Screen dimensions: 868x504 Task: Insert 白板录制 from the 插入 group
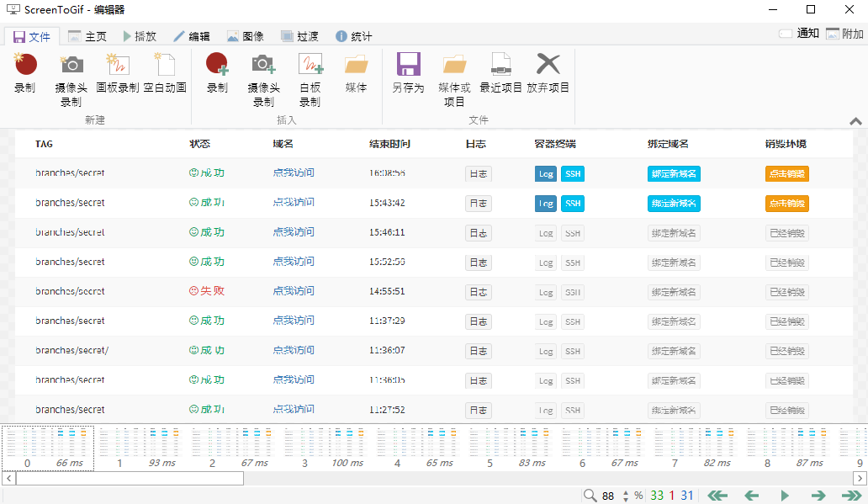click(310, 66)
